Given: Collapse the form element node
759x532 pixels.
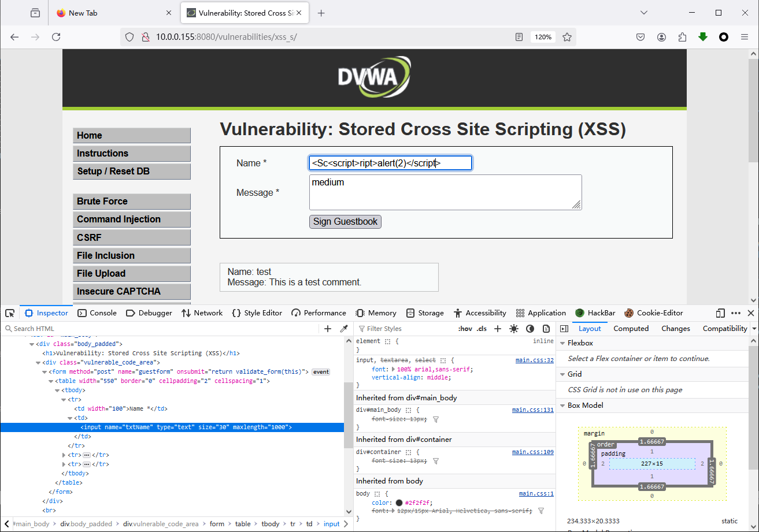Looking at the screenshot, I should (x=44, y=372).
